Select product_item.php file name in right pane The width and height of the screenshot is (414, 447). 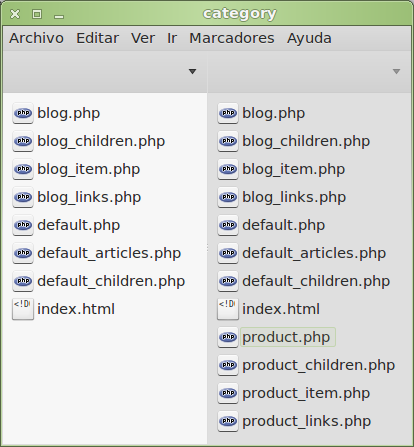(306, 393)
